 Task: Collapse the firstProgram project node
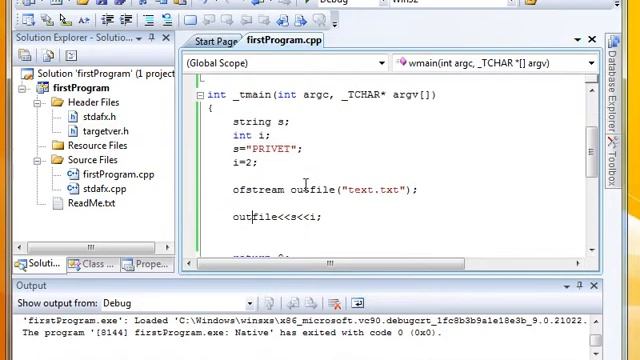point(22,89)
